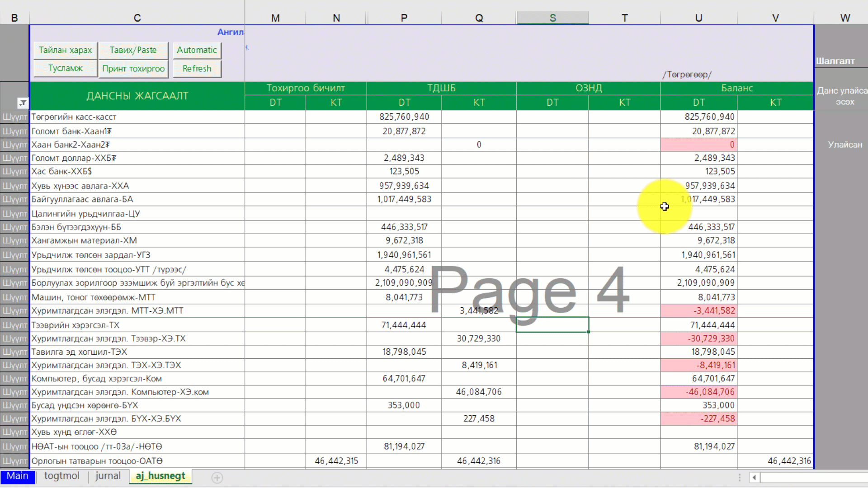Select cell with value 825,760,940 under ТДШБ DT
The image size is (868, 488).
404,117
